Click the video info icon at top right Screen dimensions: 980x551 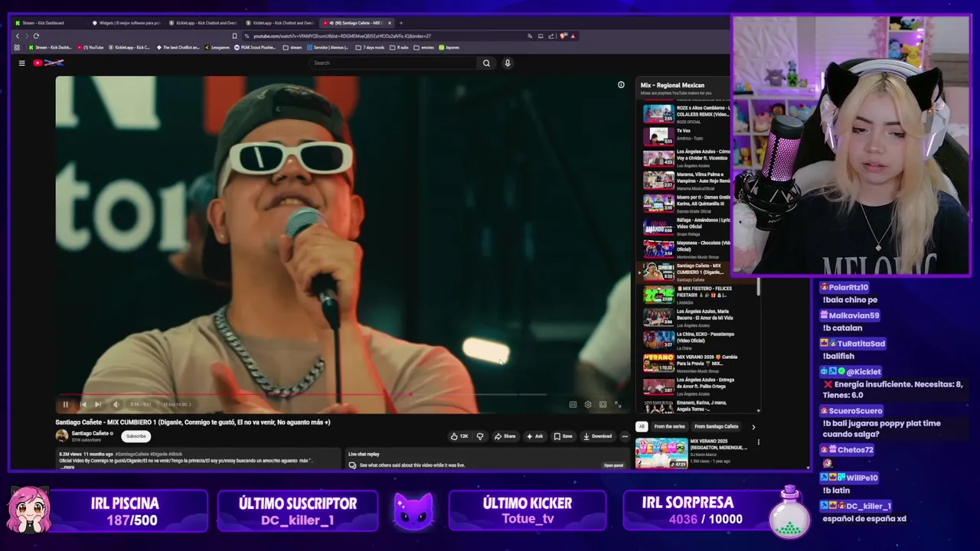[621, 85]
